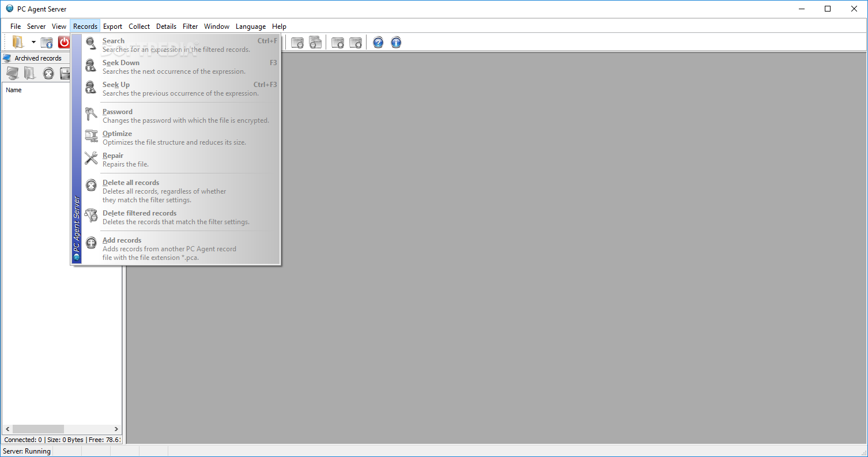Choose Seek Down from the Records menu
868x457 pixels.
(181, 67)
